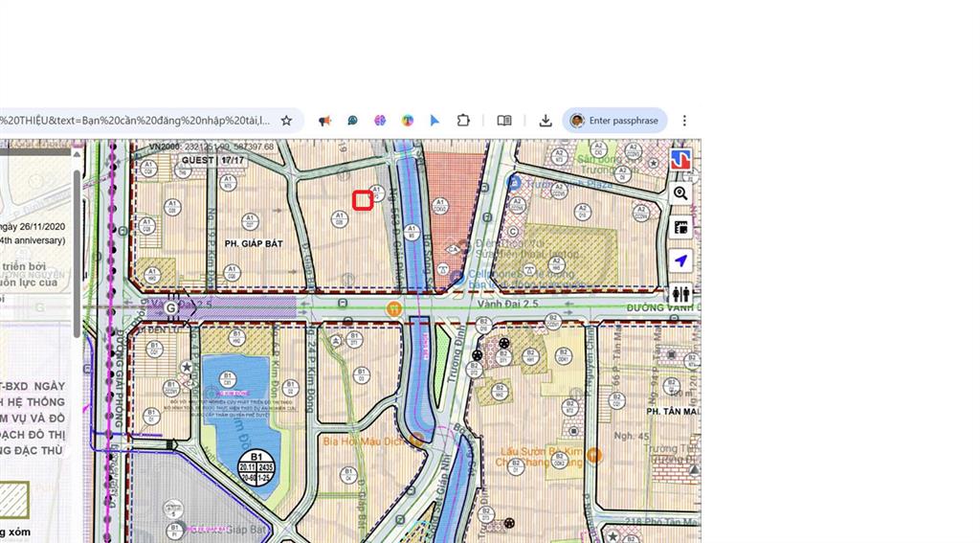Open the map layers panel button
The width and height of the screenshot is (980, 543).
pyautogui.click(x=680, y=228)
